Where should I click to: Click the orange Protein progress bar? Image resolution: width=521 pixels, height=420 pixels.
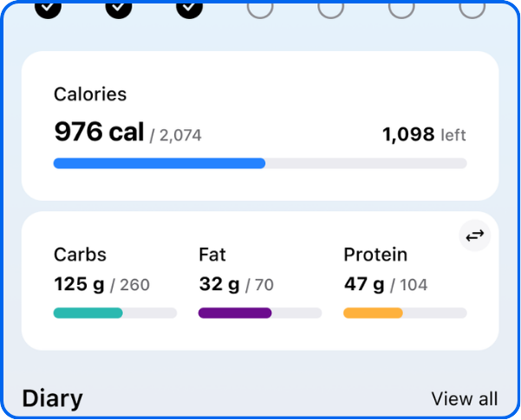(405, 313)
